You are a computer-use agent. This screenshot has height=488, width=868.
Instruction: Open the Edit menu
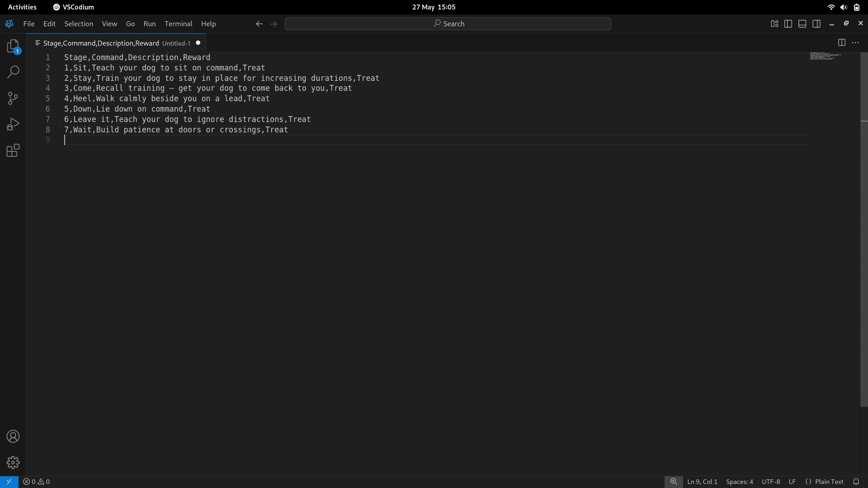(x=49, y=23)
